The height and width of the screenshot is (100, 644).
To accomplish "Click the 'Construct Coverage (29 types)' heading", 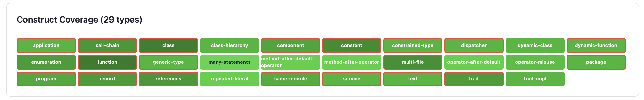I will pyautogui.click(x=80, y=20).
